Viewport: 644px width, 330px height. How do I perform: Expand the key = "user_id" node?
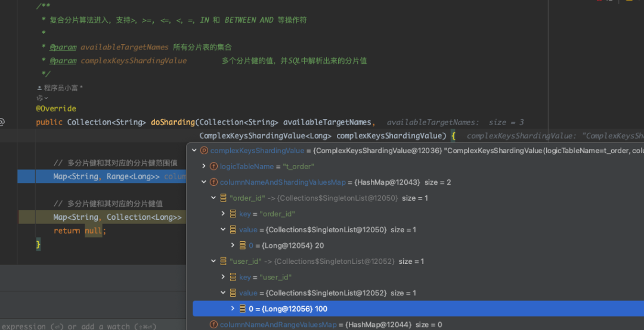[223, 277]
